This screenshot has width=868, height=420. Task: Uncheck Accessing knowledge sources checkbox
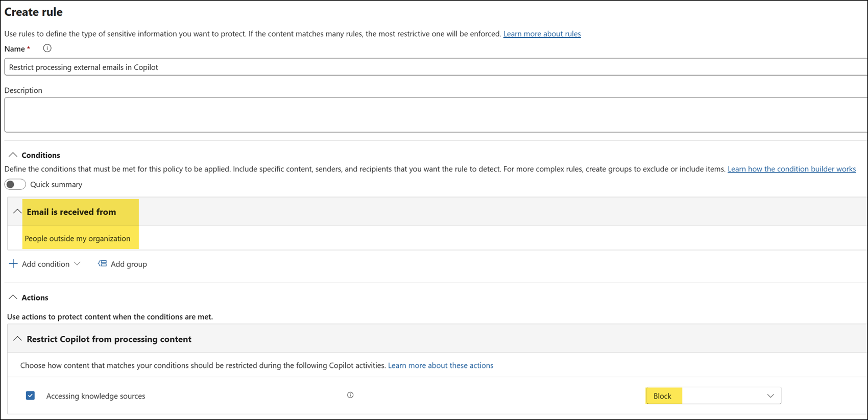click(x=30, y=396)
